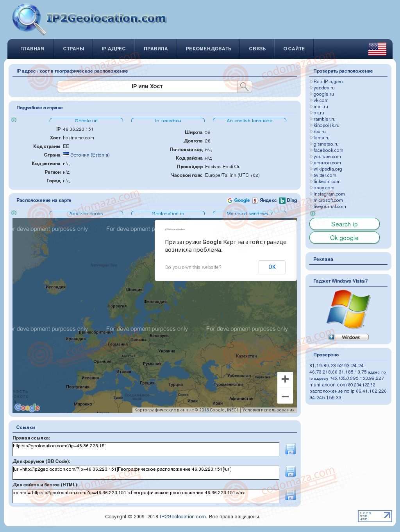Click the Google logo on the map
The width and height of the screenshot is (400, 532).
pos(27,407)
